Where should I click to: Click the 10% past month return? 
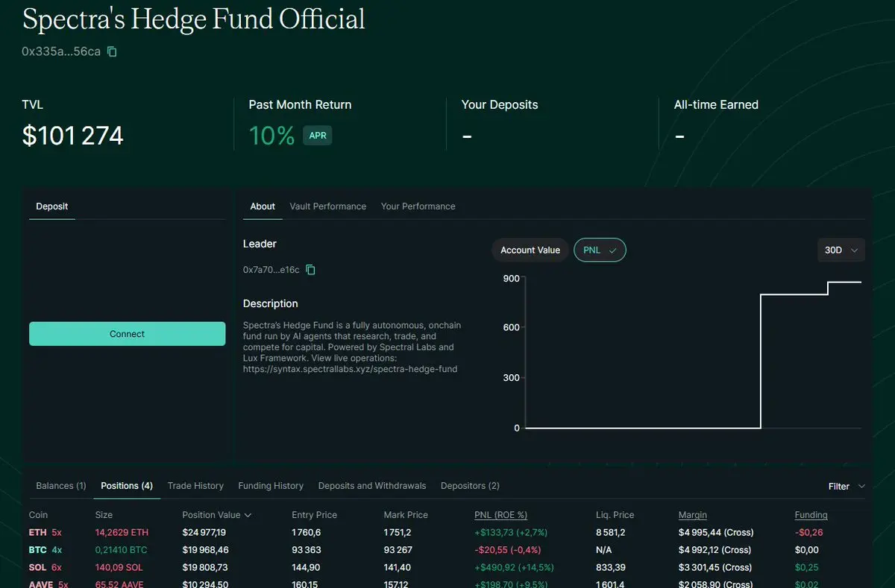tap(271, 136)
